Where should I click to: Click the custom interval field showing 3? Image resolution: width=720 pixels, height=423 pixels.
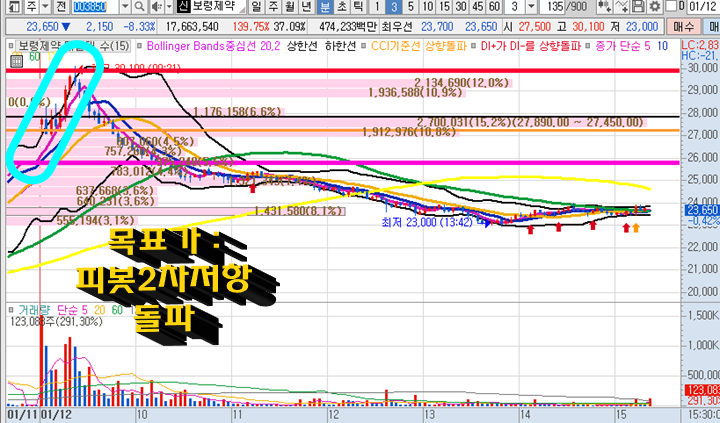[515, 6]
